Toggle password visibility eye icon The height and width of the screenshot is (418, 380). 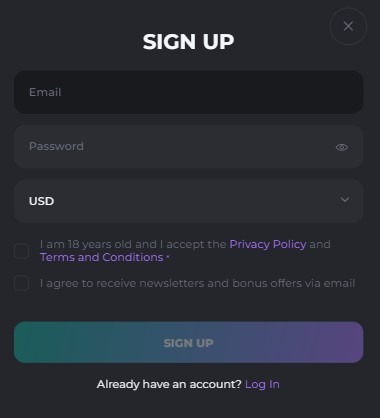tap(342, 147)
